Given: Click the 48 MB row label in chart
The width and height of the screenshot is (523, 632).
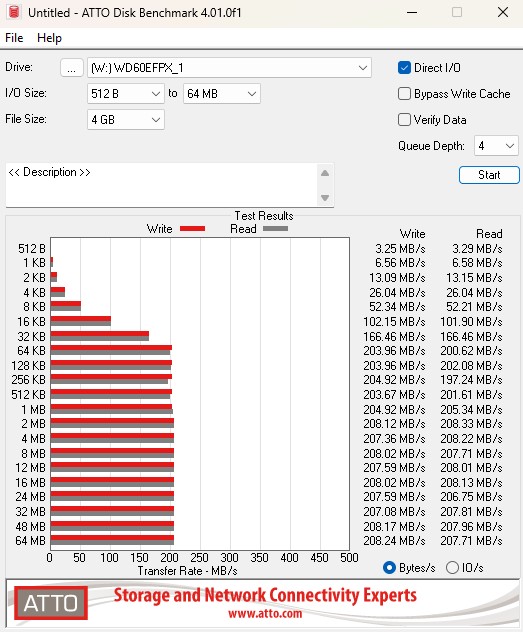Looking at the screenshot, I should pos(30,526).
